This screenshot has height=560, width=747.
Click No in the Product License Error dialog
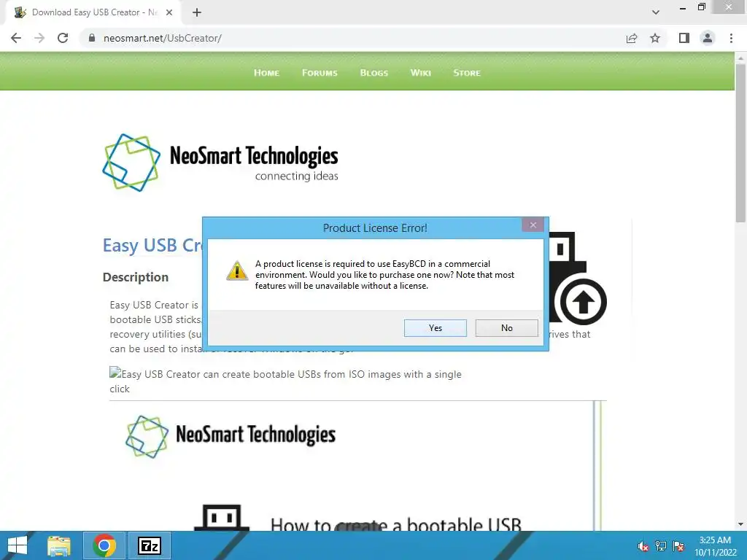click(506, 327)
